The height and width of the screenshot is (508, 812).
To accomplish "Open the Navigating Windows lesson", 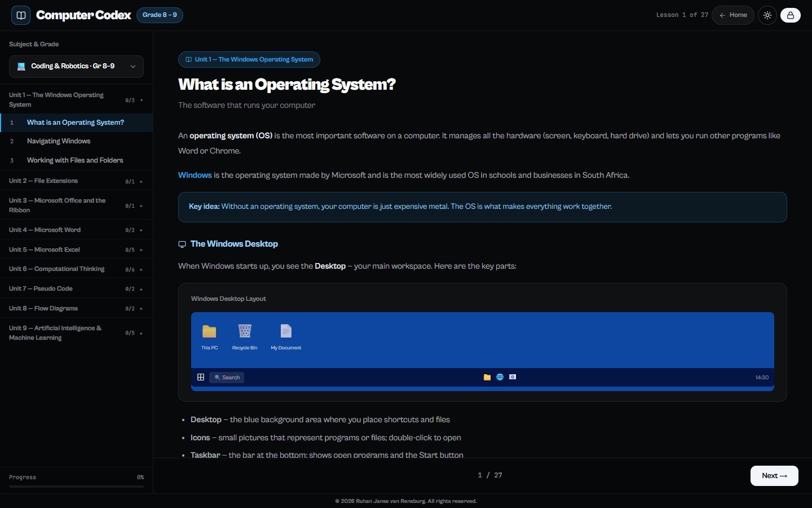I will click(x=76, y=141).
